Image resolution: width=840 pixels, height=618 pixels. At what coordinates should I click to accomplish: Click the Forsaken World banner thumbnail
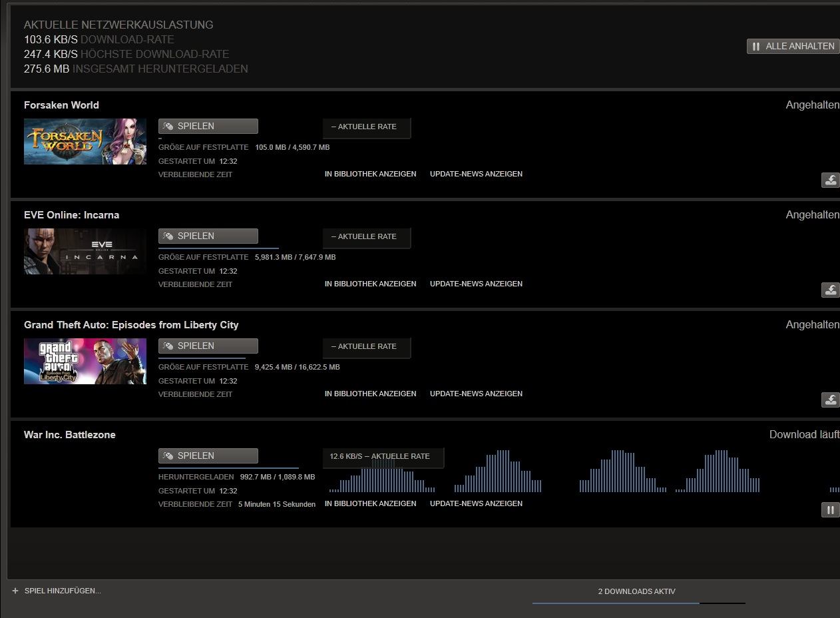click(x=85, y=141)
